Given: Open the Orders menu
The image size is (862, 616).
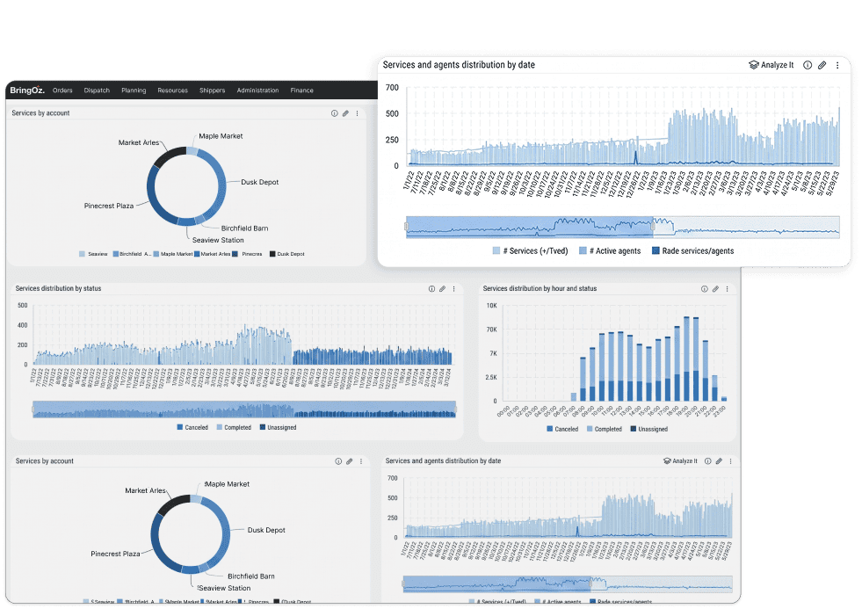Looking at the screenshot, I should pos(62,91).
